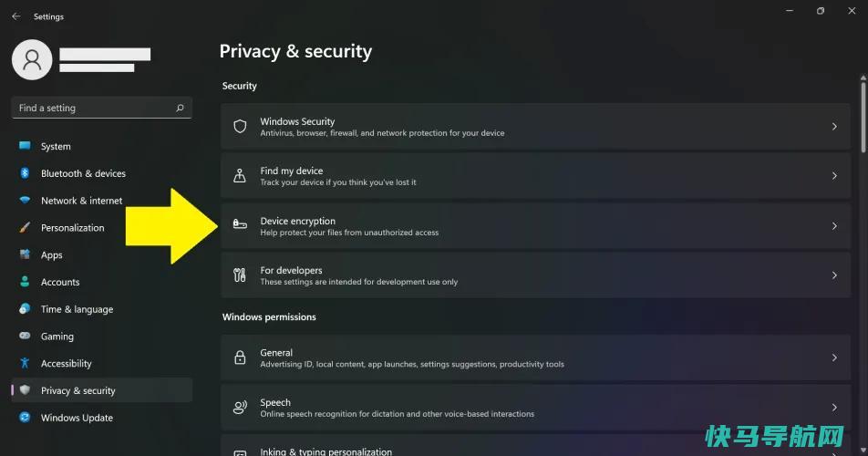The image size is (868, 456).
Task: Click the For developers tools icon
Action: point(240,275)
